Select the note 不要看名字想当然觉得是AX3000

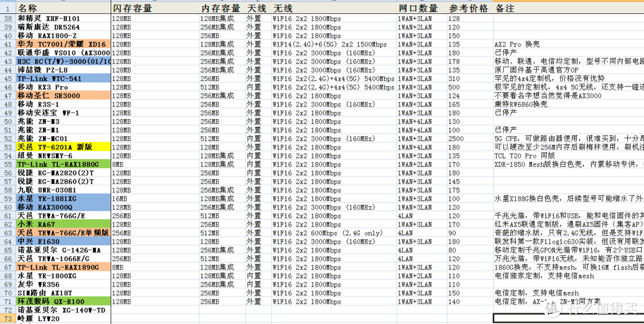point(568,95)
